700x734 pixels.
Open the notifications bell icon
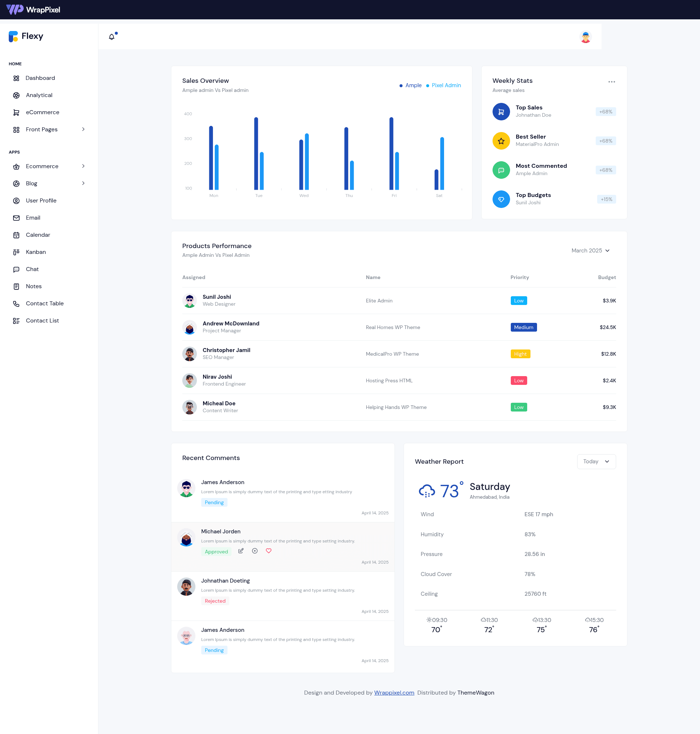[112, 36]
